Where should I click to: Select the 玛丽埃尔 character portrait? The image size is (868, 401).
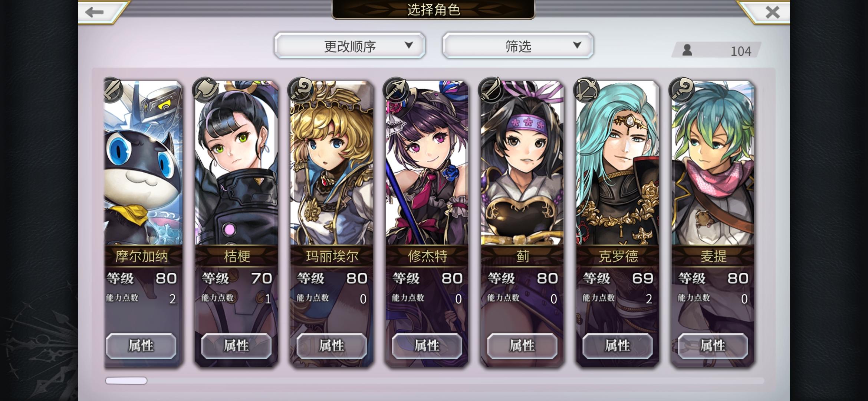coord(332,163)
